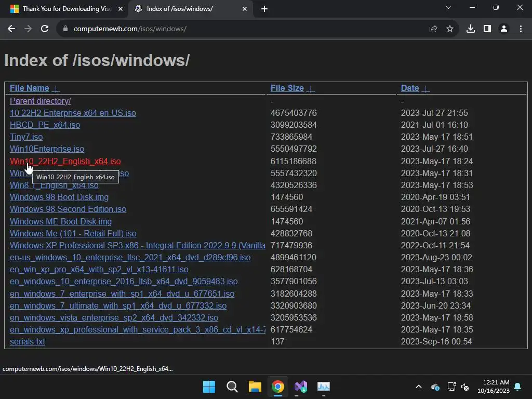Download en_windows_xp_professional_with_service_pack_3 file
This screenshot has width=532, height=399.
click(x=137, y=329)
